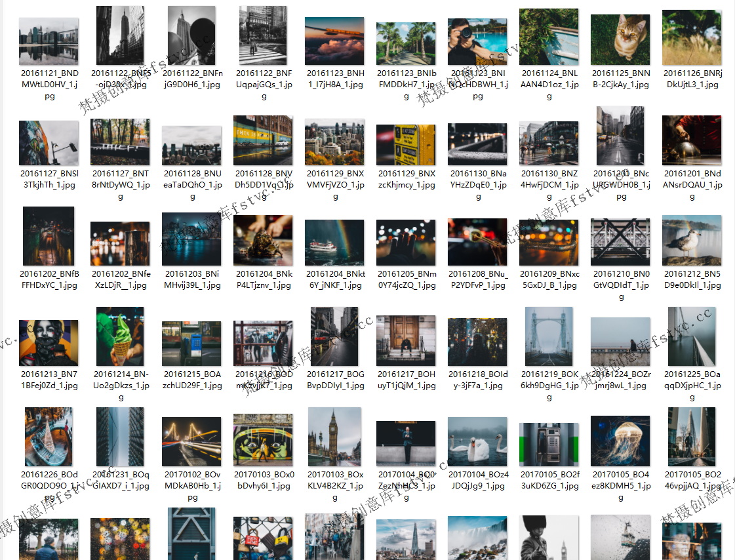The height and width of the screenshot is (560, 735).
Task: Select wet road thumbnail 20161201_BNcURGWDH0B_1.jpg
Action: pyautogui.click(x=620, y=136)
